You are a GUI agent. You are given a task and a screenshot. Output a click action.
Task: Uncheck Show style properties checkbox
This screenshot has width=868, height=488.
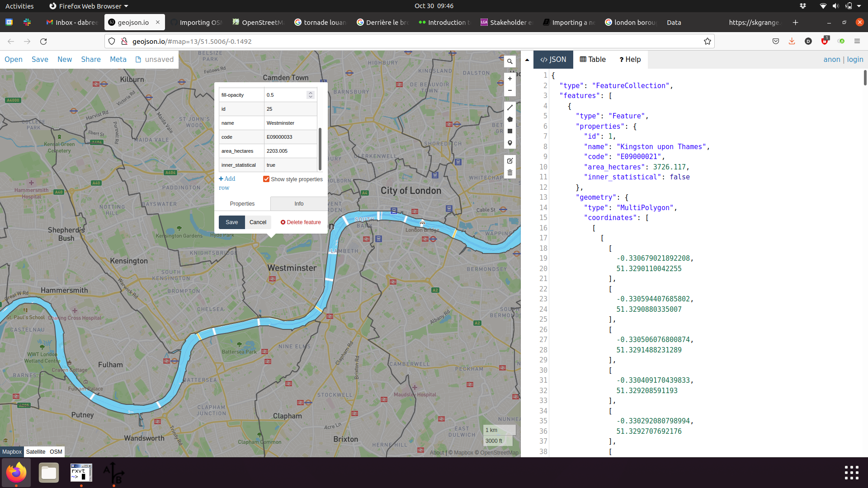pos(266,179)
